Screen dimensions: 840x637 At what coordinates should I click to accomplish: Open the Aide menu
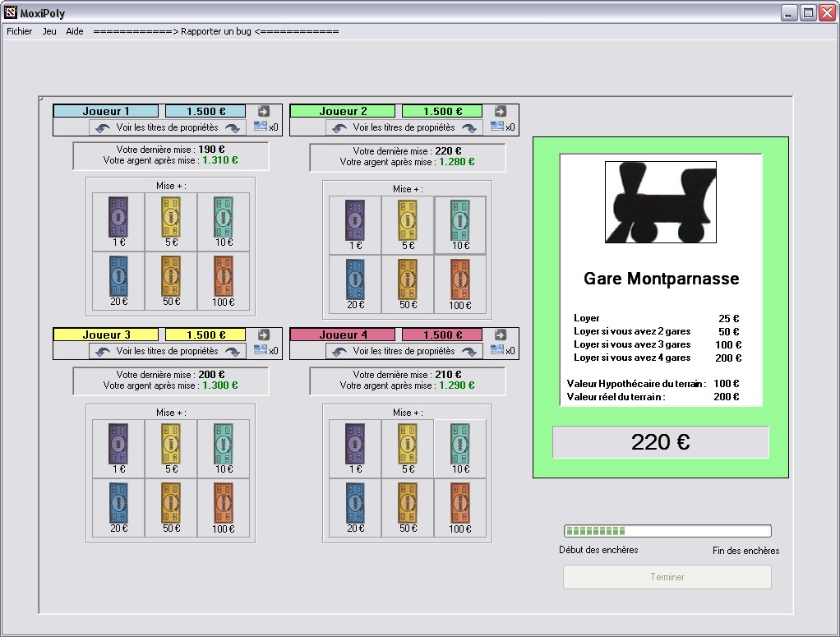[75, 31]
